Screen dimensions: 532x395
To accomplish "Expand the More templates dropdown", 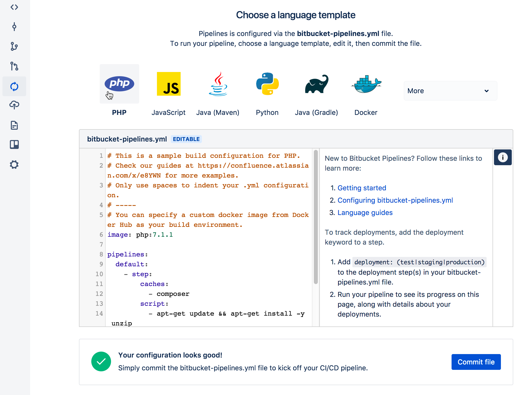I will (x=450, y=91).
